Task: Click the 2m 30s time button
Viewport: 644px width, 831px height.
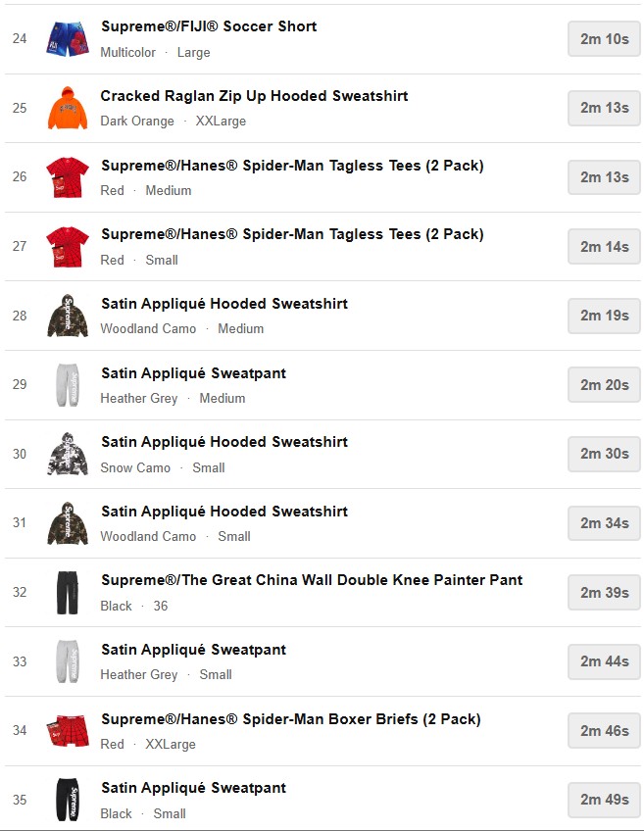Action: coord(604,454)
